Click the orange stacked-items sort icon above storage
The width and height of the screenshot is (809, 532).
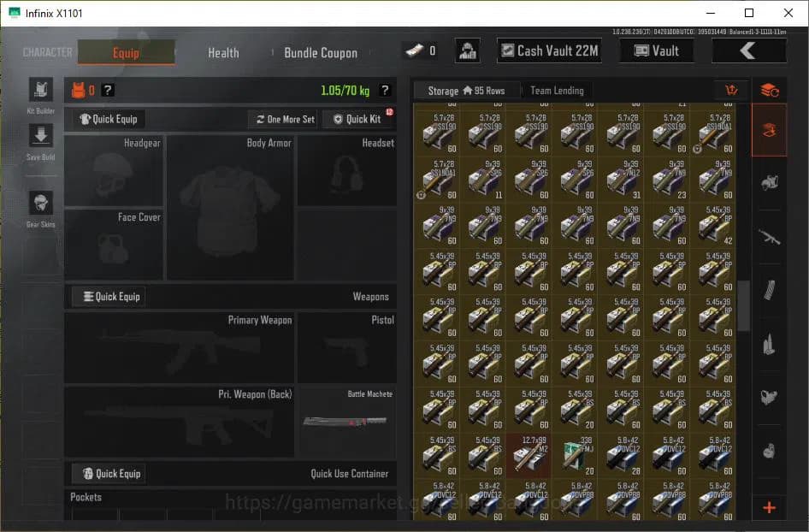click(769, 88)
